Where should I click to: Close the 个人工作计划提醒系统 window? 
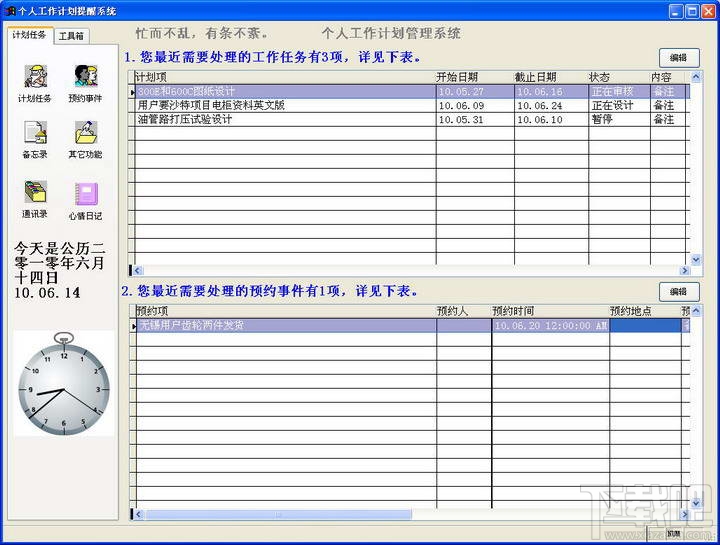tap(709, 11)
